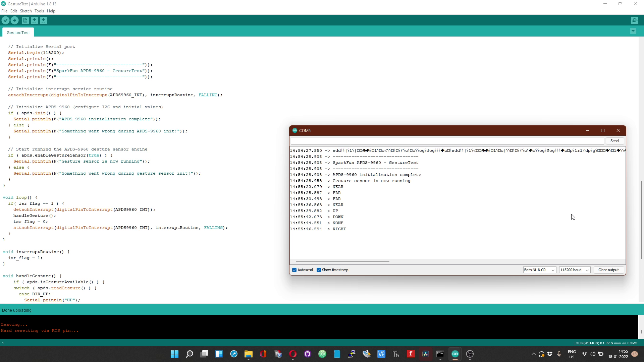This screenshot has height=362, width=644.
Task: Click the 'Gesture sensor is now running' line
Action: point(350,181)
